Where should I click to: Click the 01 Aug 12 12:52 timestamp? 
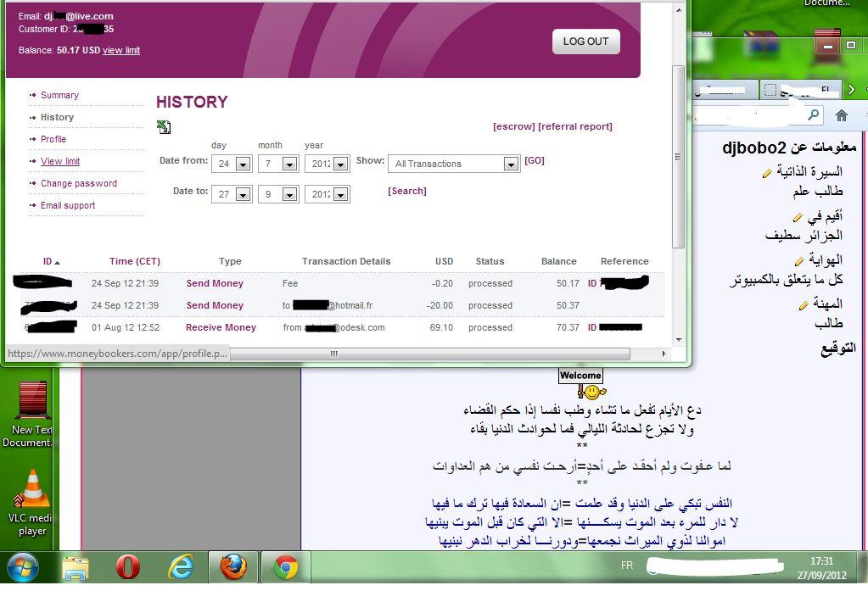[x=126, y=327]
